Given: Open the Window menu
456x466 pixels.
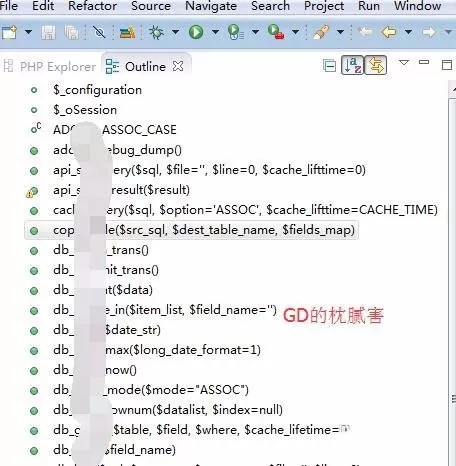Looking at the screenshot, I should (x=417, y=6).
